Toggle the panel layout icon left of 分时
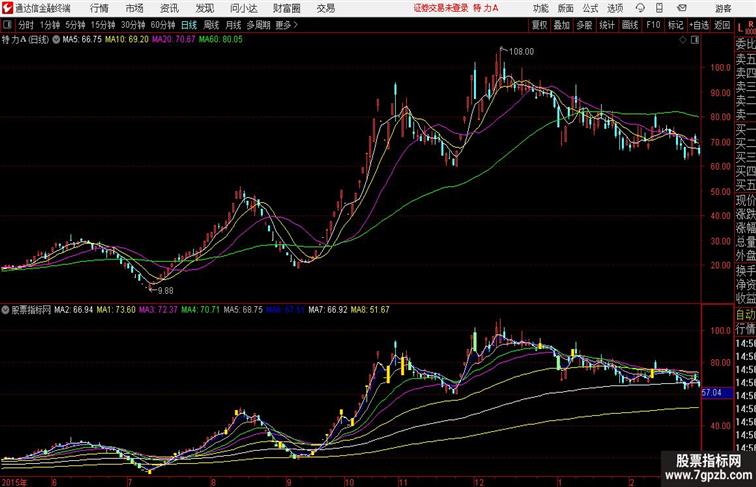This screenshot has width=756, height=487. click(7, 25)
